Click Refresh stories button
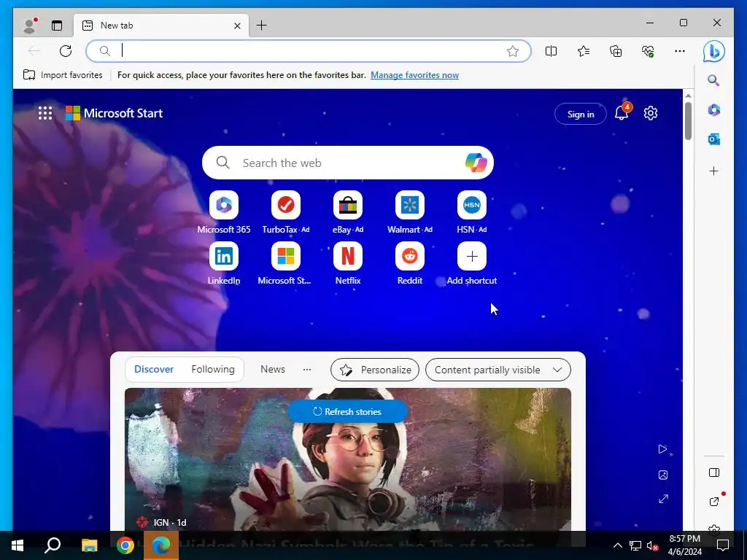 pyautogui.click(x=348, y=411)
